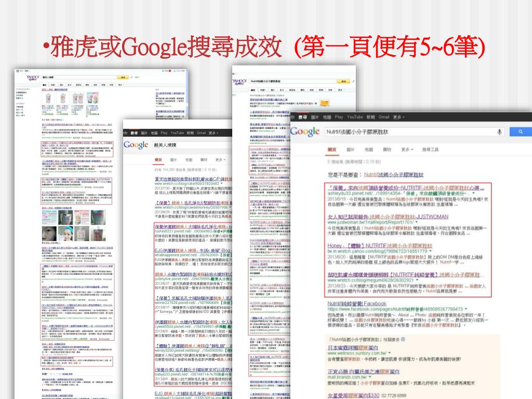Screen dimensions: 532x399
Task: Click Gmail in 靚美人凍膜 Google black bar
Action: pyautogui.click(x=201, y=133)
